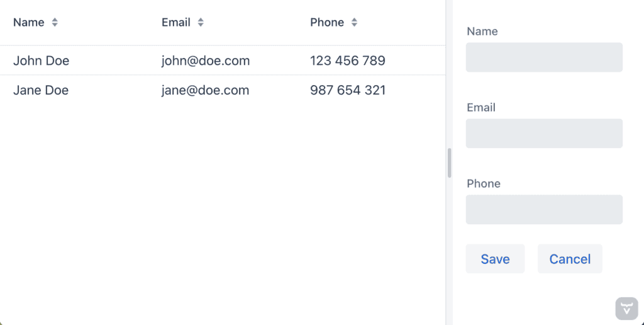Screen dimensions: 644x325
Task: Click the Phone column header
Action: [x=327, y=23]
